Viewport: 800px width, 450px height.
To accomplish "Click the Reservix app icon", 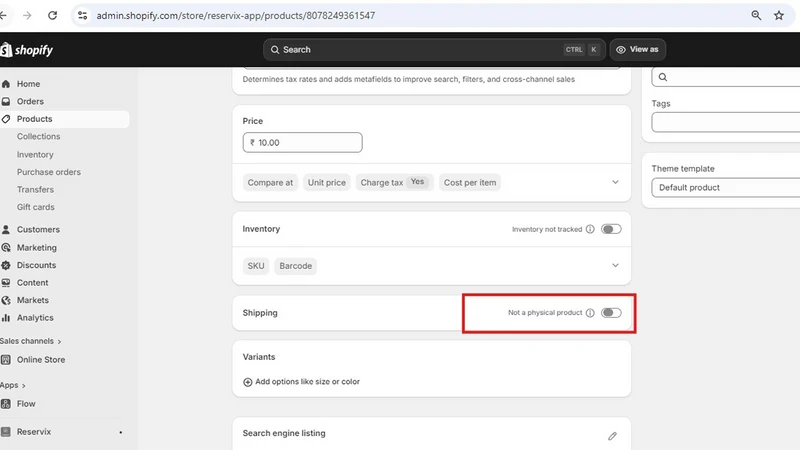I will tap(6, 432).
